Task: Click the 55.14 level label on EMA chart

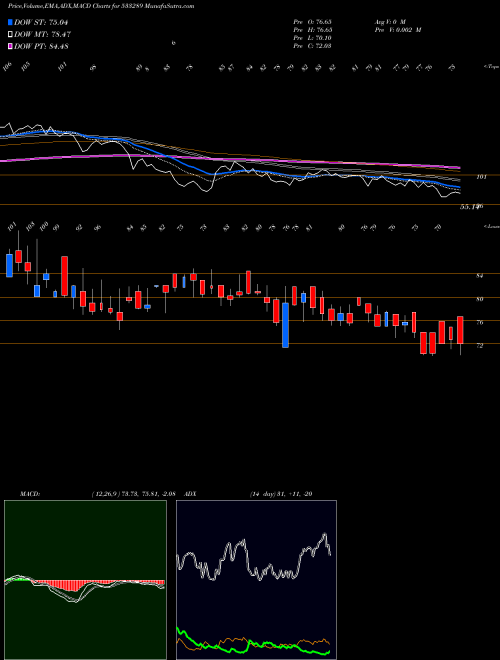Action: (x=470, y=207)
